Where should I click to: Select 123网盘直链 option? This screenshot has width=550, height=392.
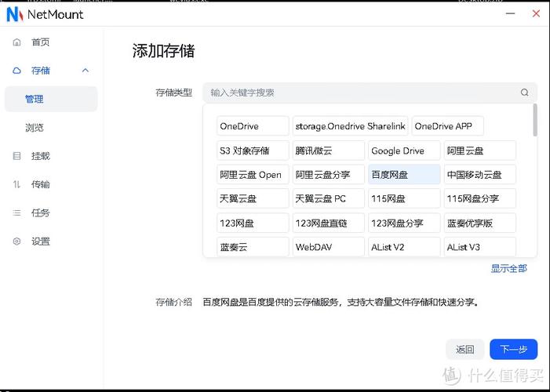pyautogui.click(x=329, y=223)
